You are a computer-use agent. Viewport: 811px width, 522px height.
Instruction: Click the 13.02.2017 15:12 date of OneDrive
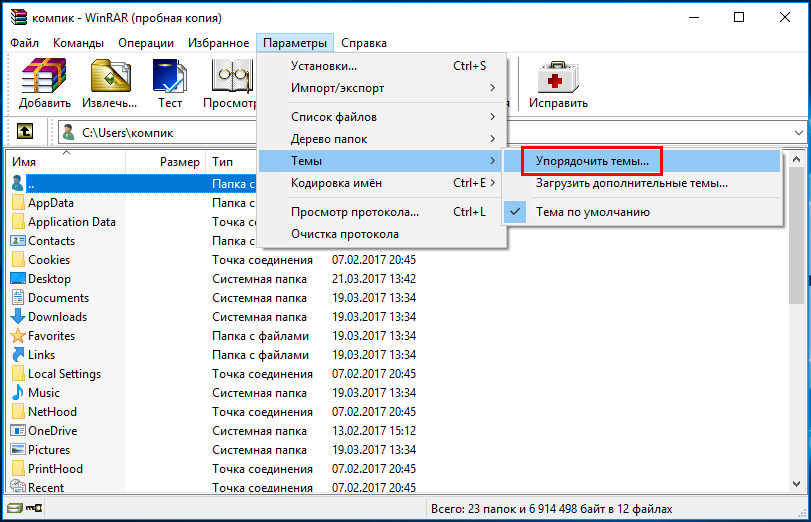pyautogui.click(x=374, y=431)
